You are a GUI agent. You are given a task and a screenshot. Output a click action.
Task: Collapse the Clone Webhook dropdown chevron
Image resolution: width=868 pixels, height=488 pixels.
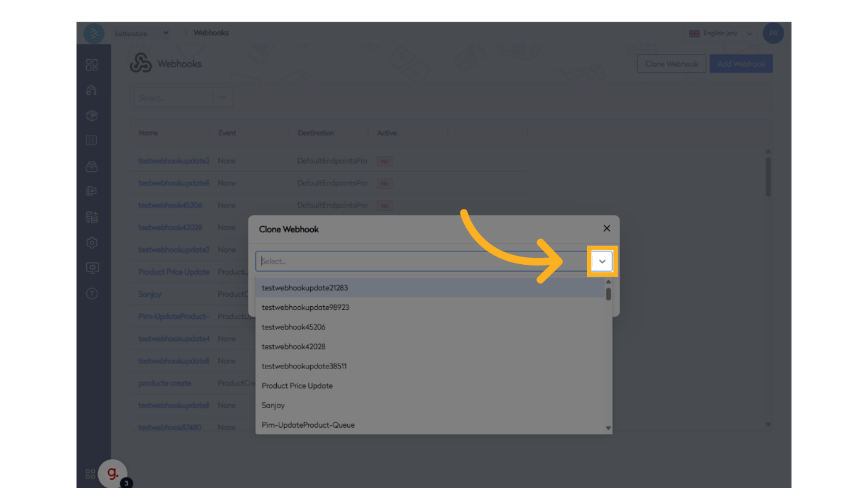tap(602, 262)
